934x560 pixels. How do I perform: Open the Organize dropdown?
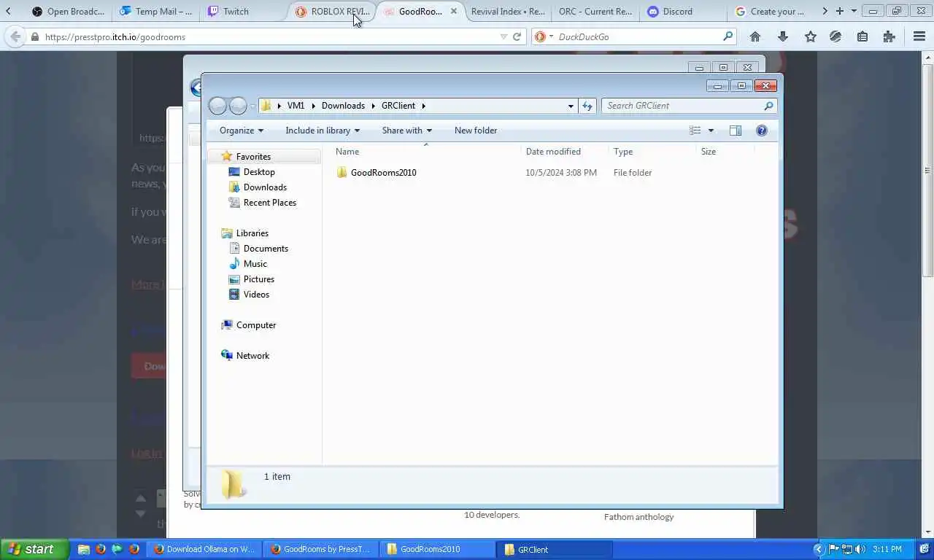[x=242, y=131]
